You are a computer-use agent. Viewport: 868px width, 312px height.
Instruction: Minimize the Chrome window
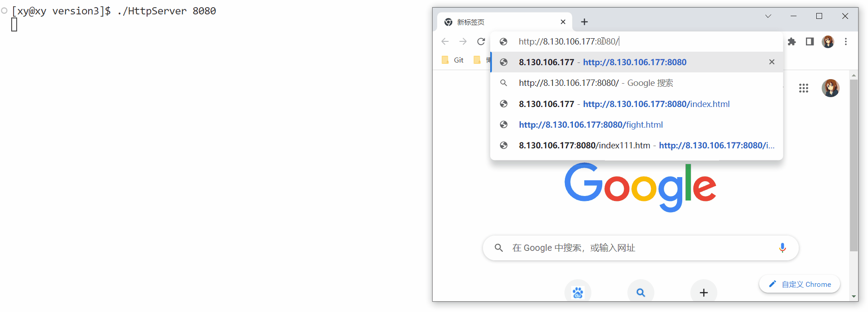pyautogui.click(x=794, y=16)
